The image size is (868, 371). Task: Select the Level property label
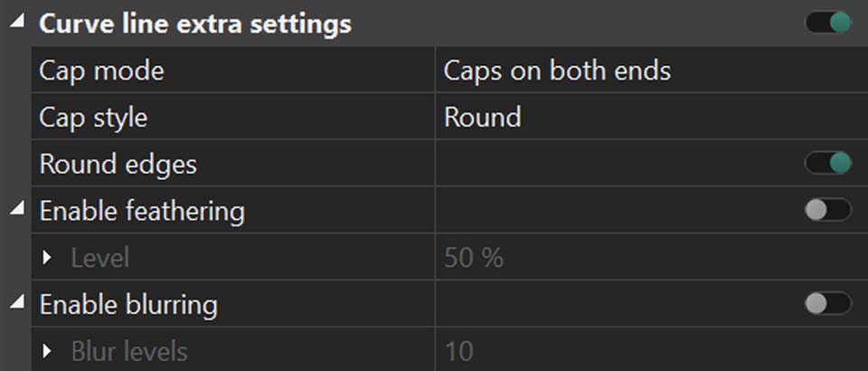coord(99,259)
